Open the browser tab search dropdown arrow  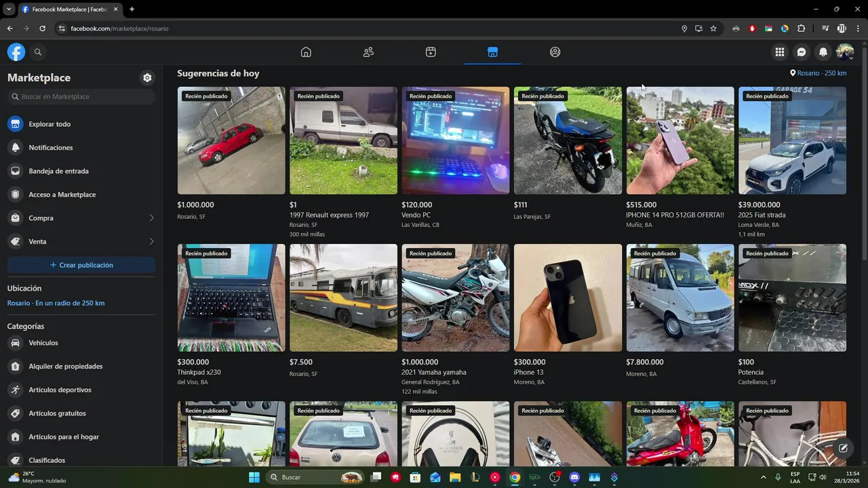(x=9, y=9)
